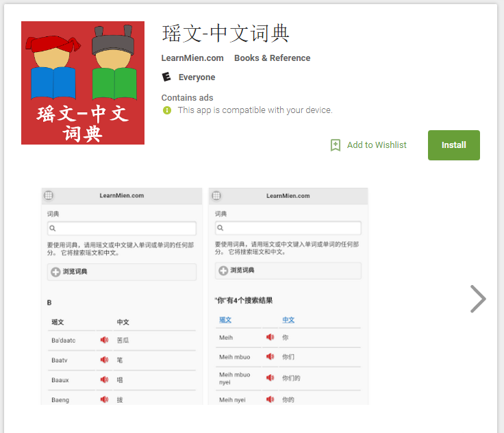Sort by blue 瑶文 column header

(x=225, y=320)
